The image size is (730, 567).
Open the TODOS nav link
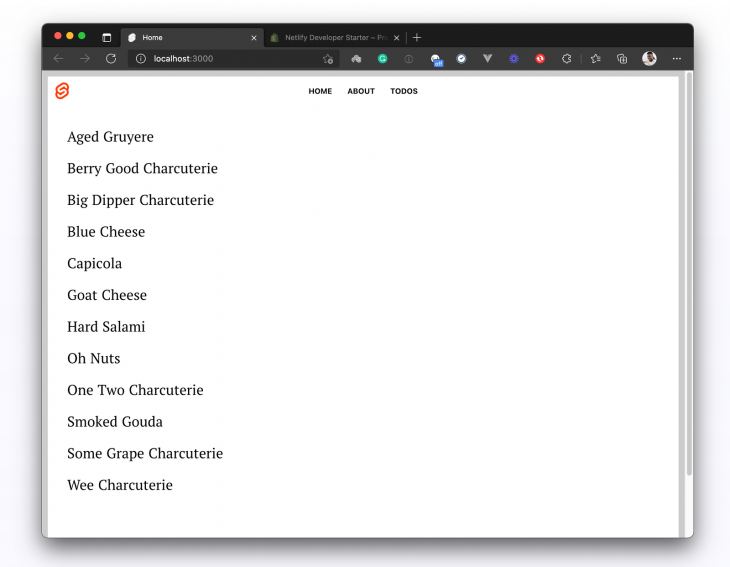pyautogui.click(x=404, y=91)
